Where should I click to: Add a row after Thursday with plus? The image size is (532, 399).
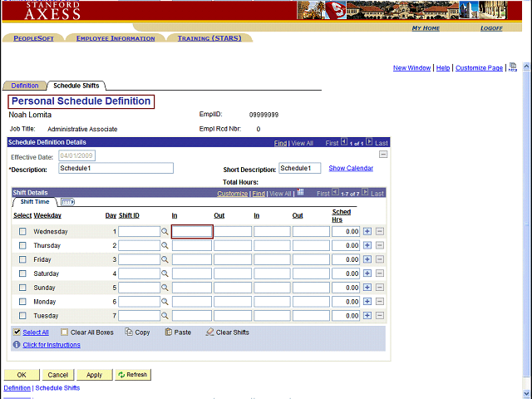click(367, 246)
